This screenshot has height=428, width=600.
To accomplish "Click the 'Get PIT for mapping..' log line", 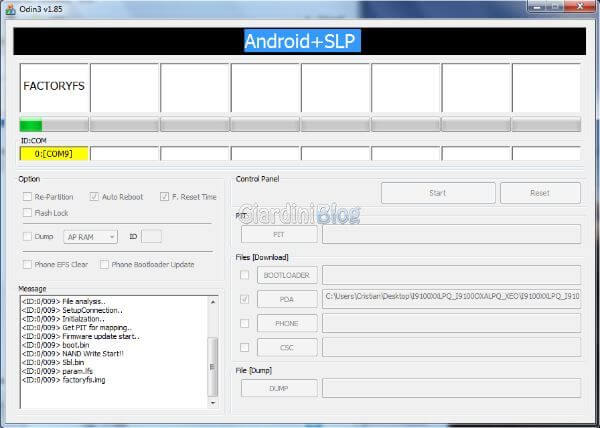I will tap(77, 327).
